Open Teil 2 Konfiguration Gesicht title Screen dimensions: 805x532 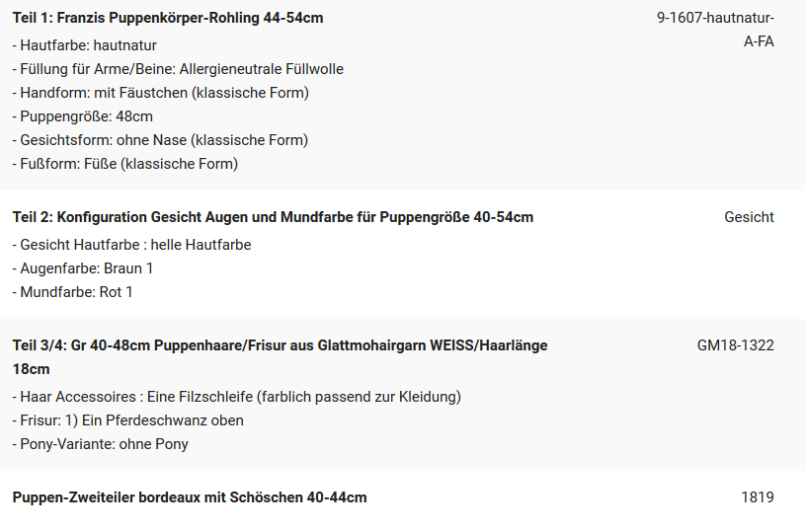point(274,217)
